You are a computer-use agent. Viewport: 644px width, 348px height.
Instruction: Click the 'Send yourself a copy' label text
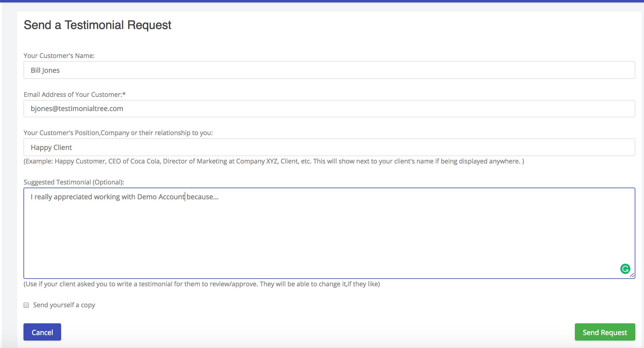pos(64,305)
